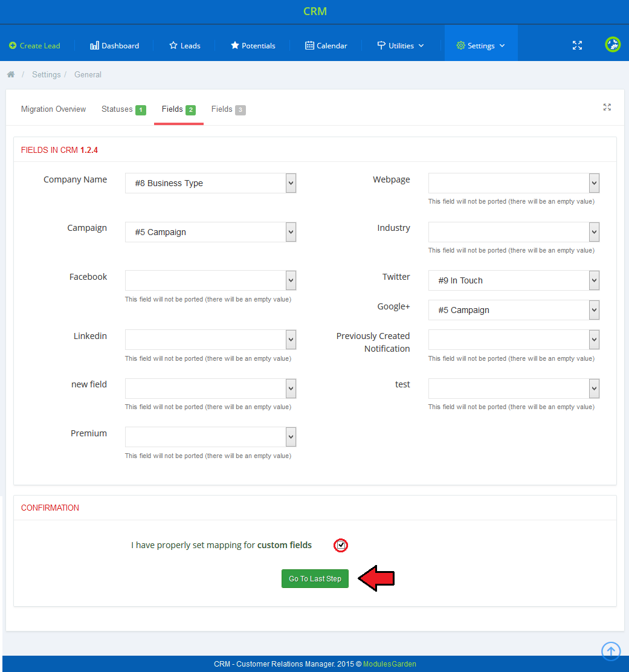The height and width of the screenshot is (672, 629).
Task: Open the Google+ mapping dropdown
Action: 514,310
